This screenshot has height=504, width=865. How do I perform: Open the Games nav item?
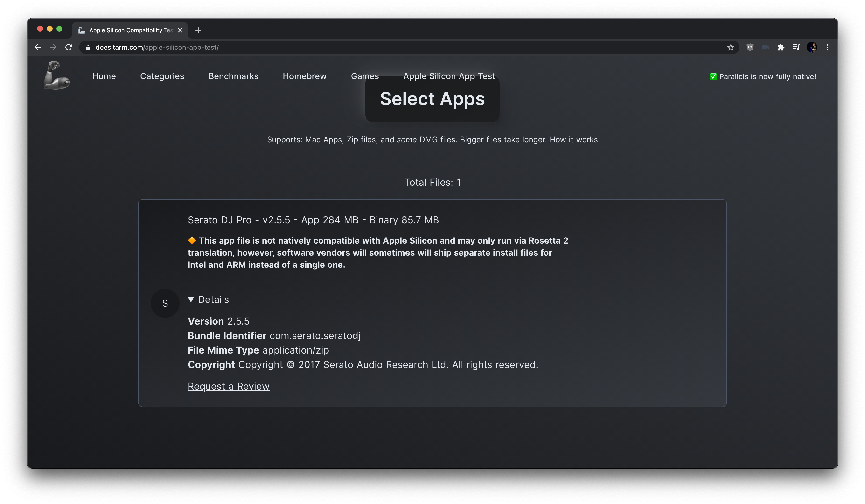point(365,76)
